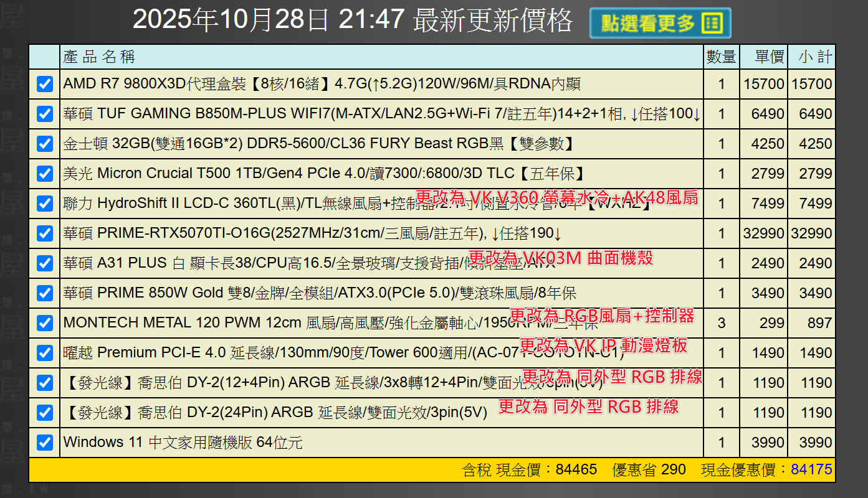Click the quantity 3 in the MONTECH row
868x498 pixels.
[x=722, y=323]
